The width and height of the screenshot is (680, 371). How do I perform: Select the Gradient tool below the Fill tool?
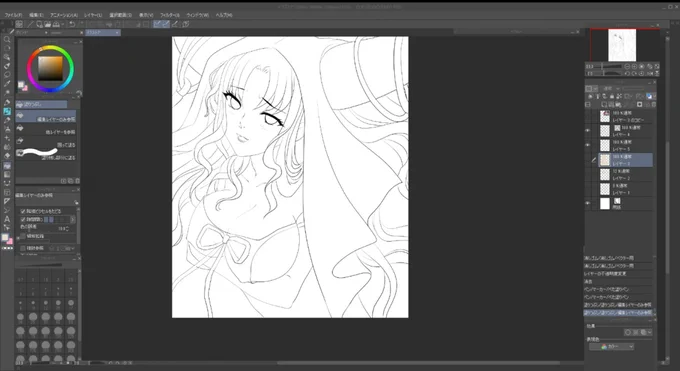[7, 174]
